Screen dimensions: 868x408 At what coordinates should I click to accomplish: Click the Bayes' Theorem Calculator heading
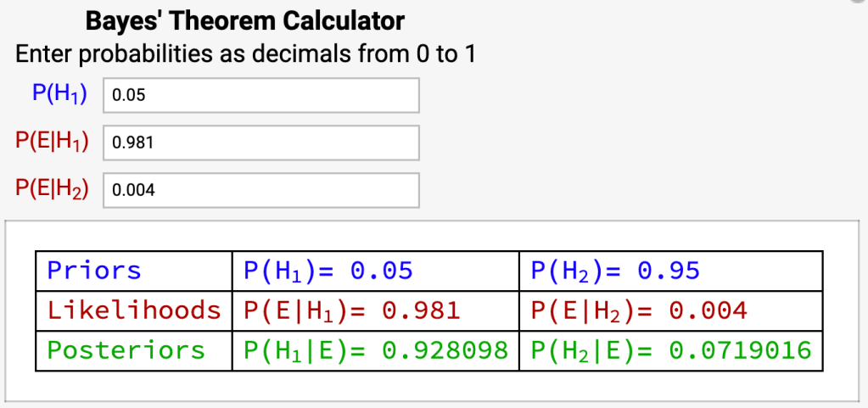(245, 20)
